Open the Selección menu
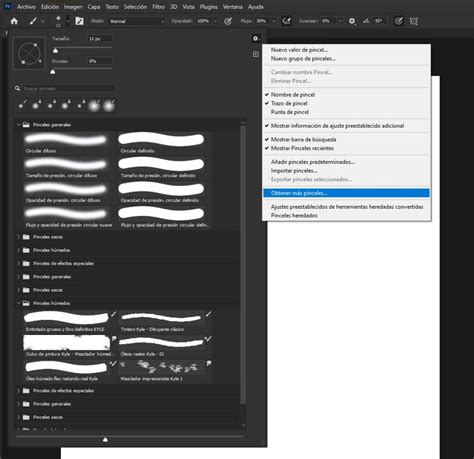474x459 pixels. click(135, 7)
